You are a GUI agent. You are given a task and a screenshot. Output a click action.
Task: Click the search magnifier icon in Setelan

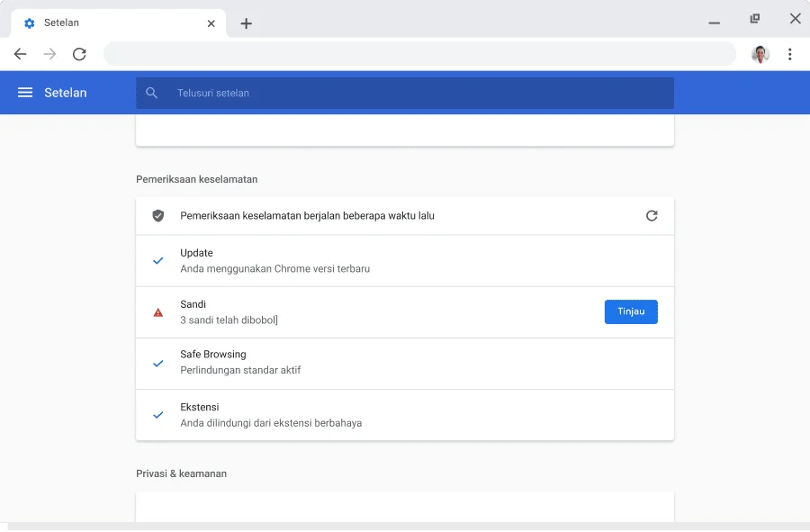tap(152, 93)
